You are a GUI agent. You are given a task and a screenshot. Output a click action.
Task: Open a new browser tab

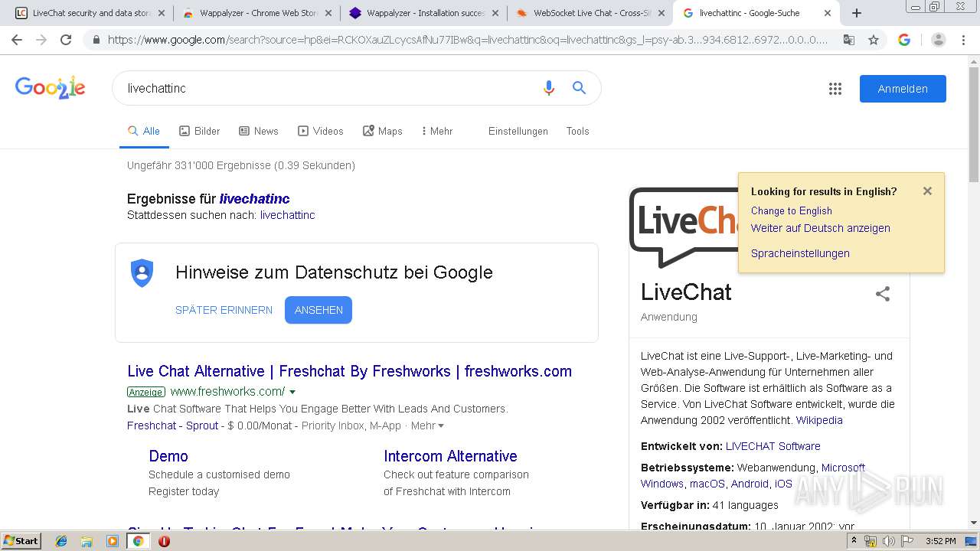coord(857,13)
